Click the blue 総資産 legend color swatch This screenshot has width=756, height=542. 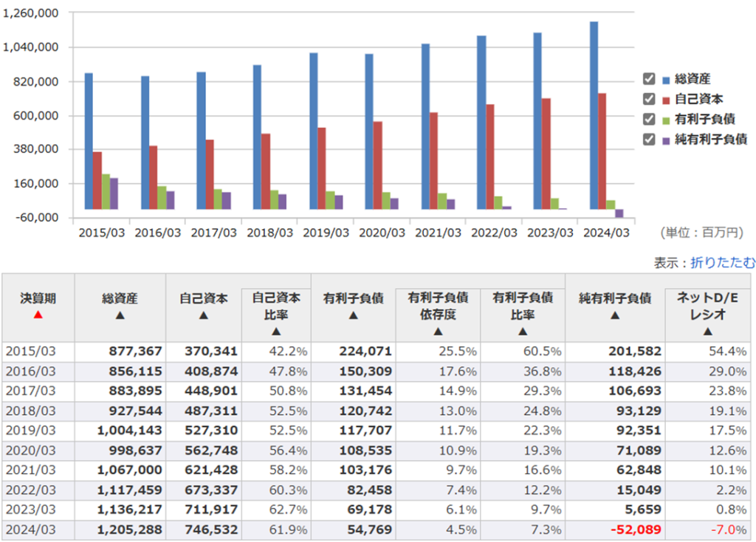[x=666, y=79]
